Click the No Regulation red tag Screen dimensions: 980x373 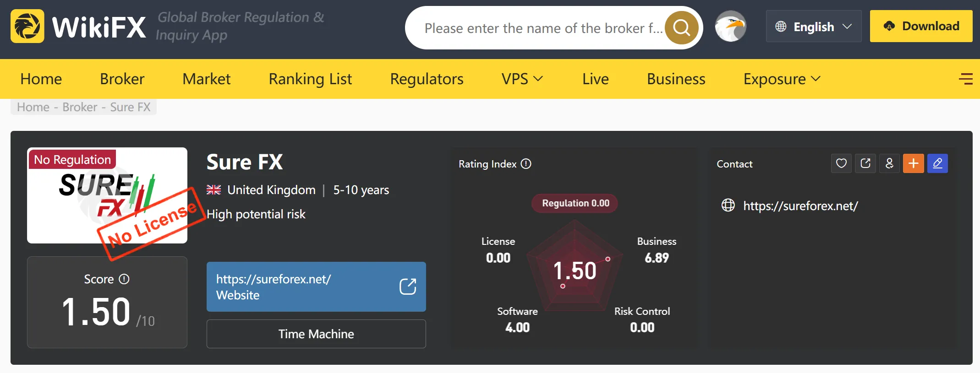click(x=72, y=159)
